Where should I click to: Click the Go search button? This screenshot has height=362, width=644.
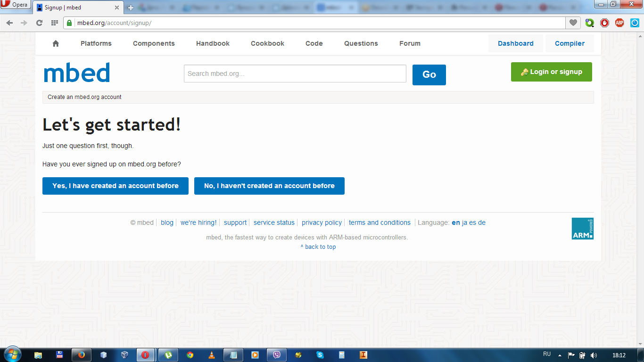click(x=429, y=75)
